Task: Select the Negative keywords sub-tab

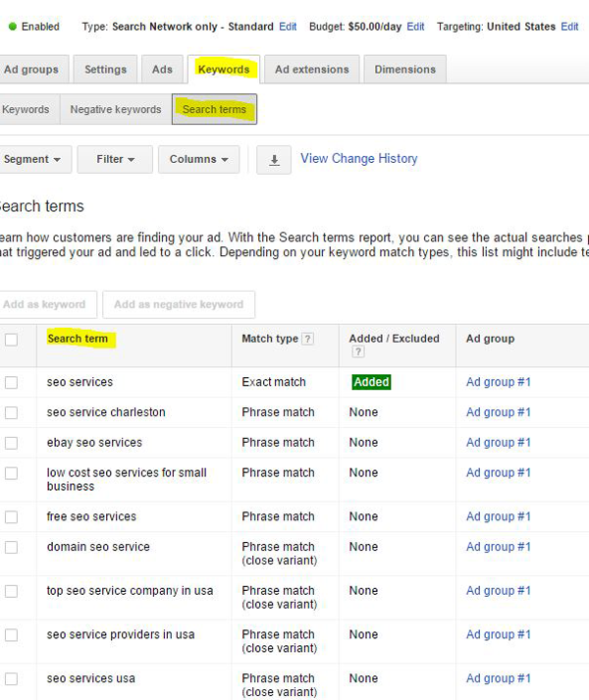Action: coord(116,109)
